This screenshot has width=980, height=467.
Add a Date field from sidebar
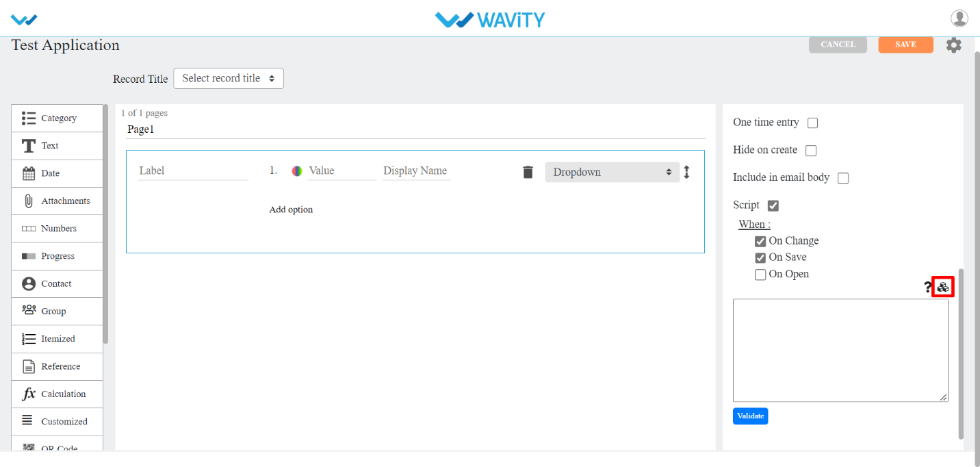tap(57, 173)
